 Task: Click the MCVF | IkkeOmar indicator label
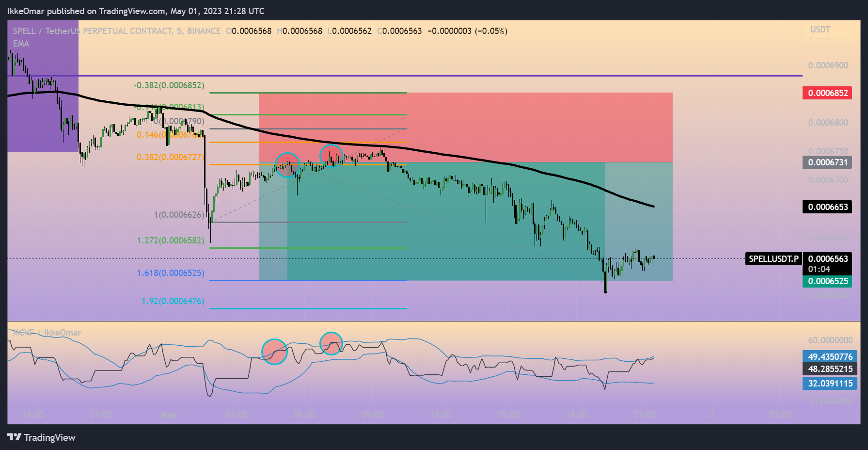[x=47, y=333]
